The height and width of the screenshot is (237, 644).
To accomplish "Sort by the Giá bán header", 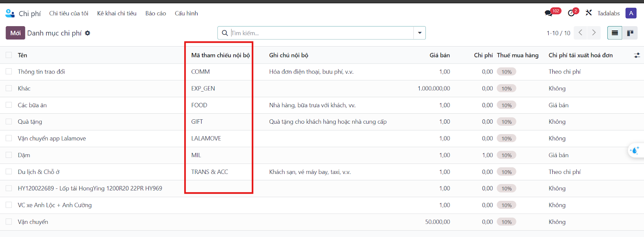I will 440,55.
